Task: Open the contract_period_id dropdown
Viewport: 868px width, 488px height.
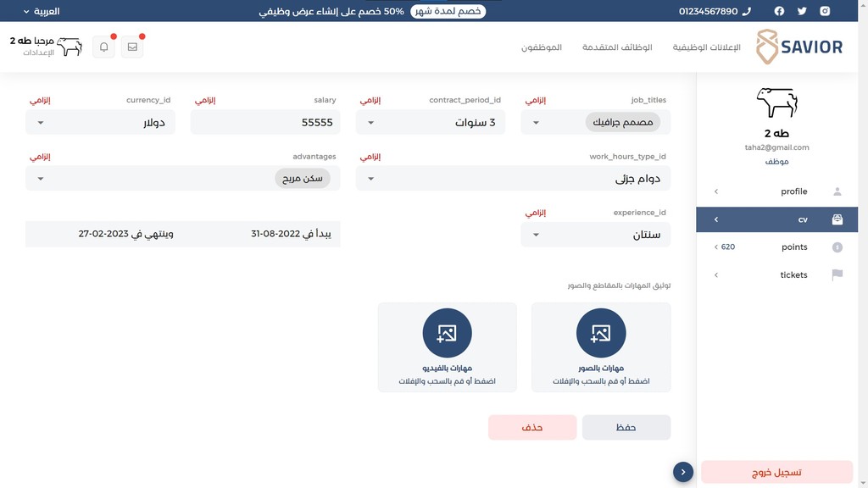Action: pyautogui.click(x=430, y=122)
